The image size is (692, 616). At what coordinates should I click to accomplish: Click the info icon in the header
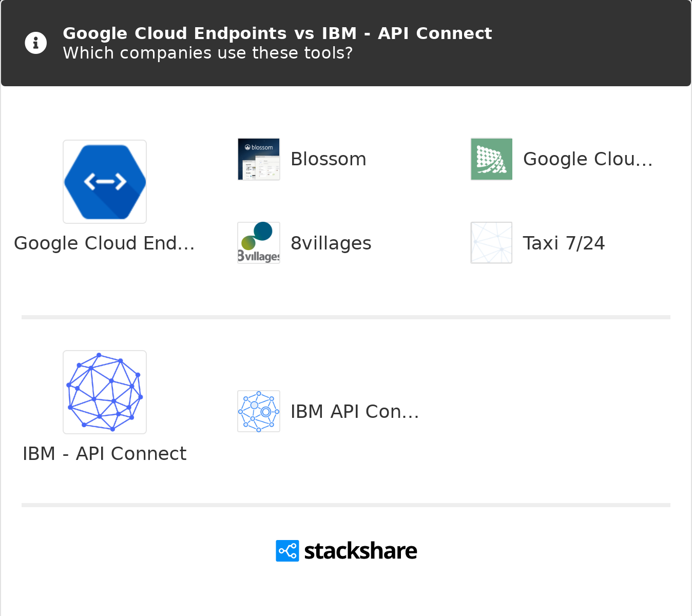click(36, 43)
